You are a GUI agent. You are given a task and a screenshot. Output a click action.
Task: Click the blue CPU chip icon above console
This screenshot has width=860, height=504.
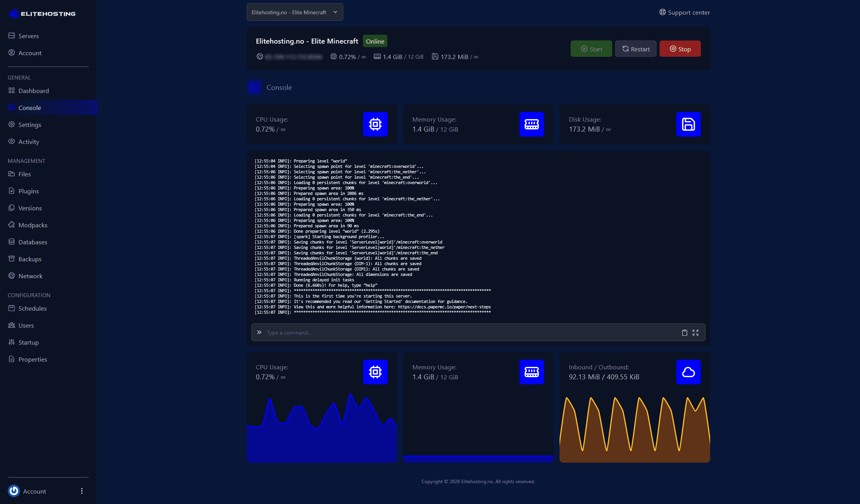point(375,124)
